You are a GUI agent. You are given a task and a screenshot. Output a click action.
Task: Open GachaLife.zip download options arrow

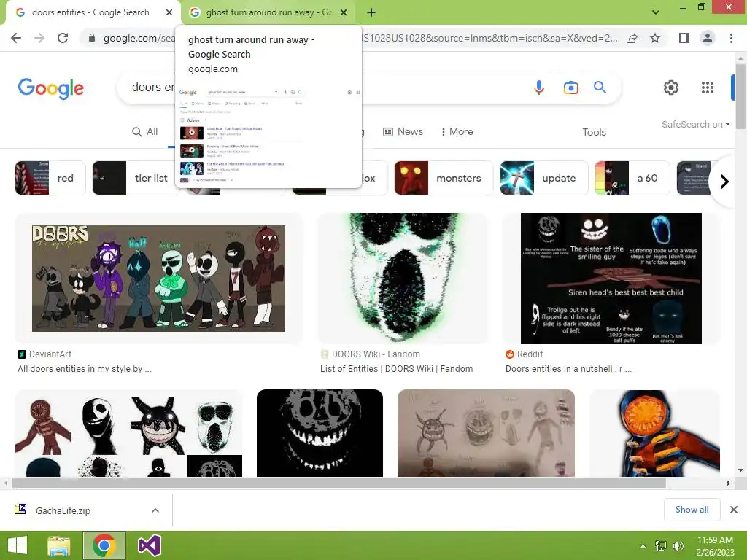click(x=155, y=510)
